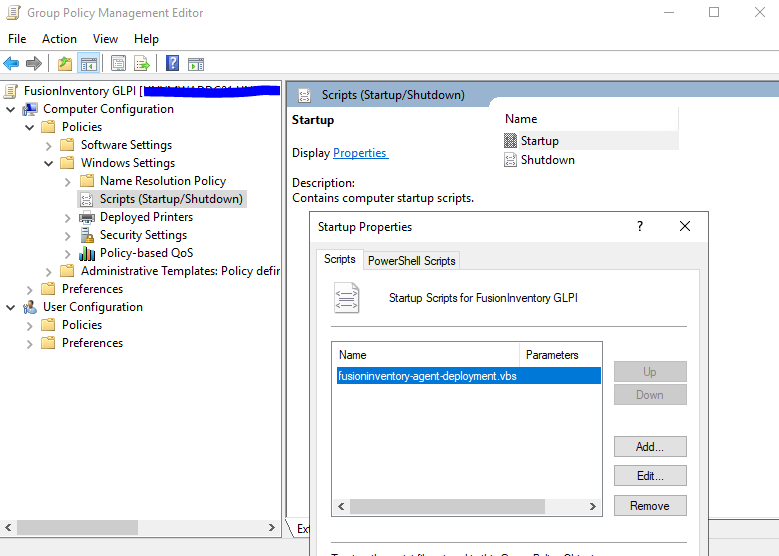Screen dimensions: 779x556
Task: Click the Down button
Action: 650,395
